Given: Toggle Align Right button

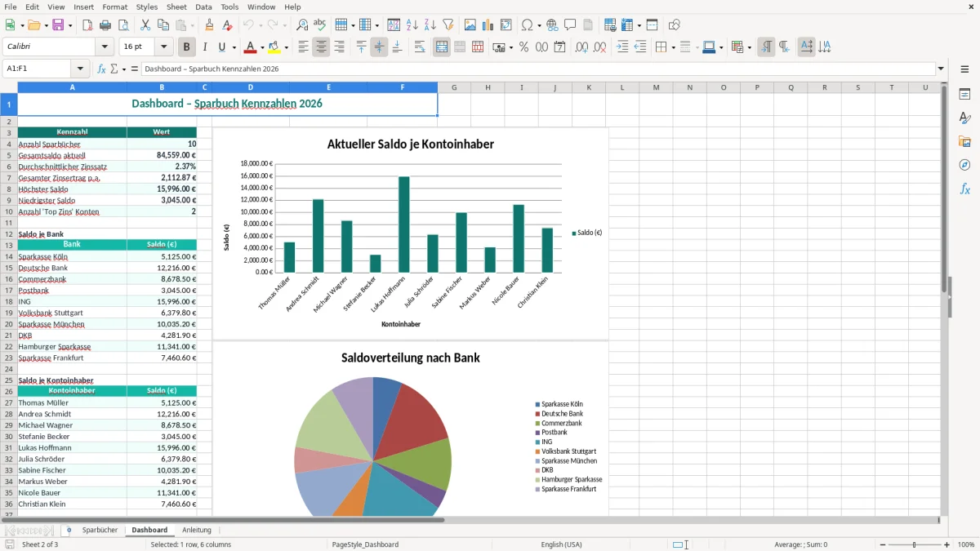Looking at the screenshot, I should [x=339, y=47].
